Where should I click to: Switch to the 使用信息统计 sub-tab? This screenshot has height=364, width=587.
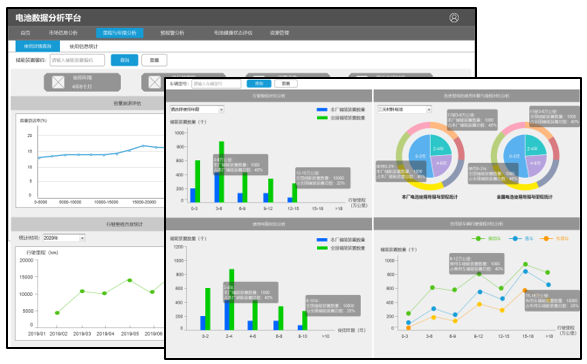(83, 46)
